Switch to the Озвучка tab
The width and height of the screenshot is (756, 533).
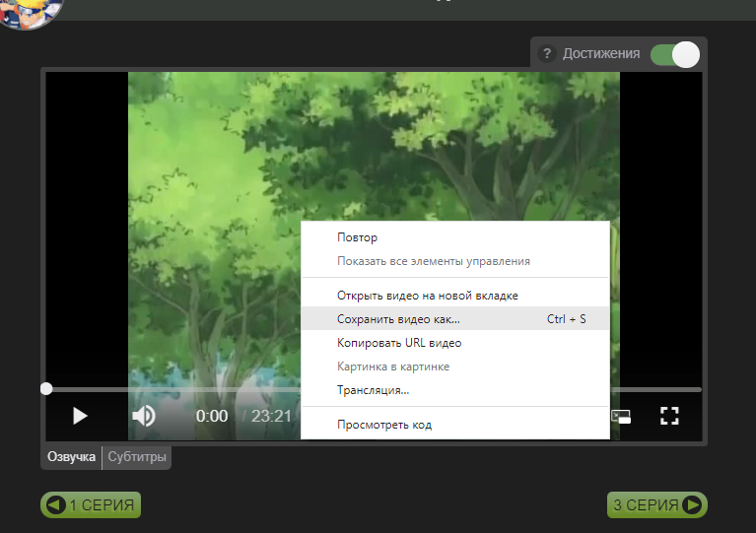pyautogui.click(x=71, y=457)
